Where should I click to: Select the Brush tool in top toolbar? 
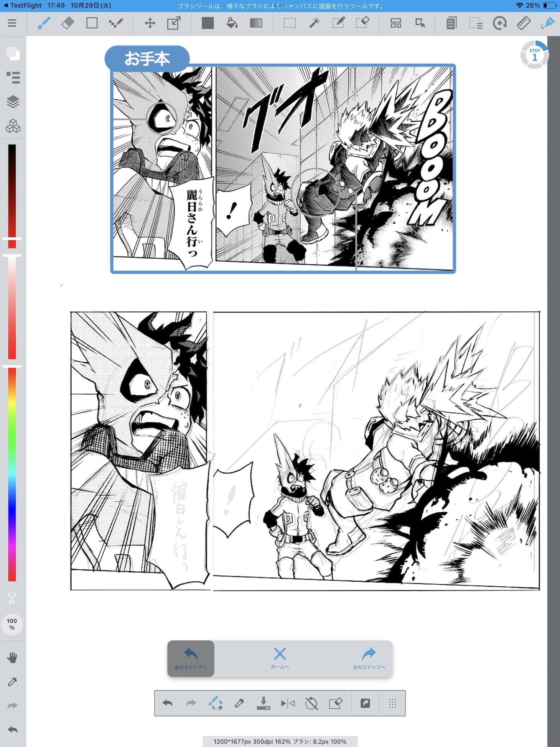click(44, 23)
